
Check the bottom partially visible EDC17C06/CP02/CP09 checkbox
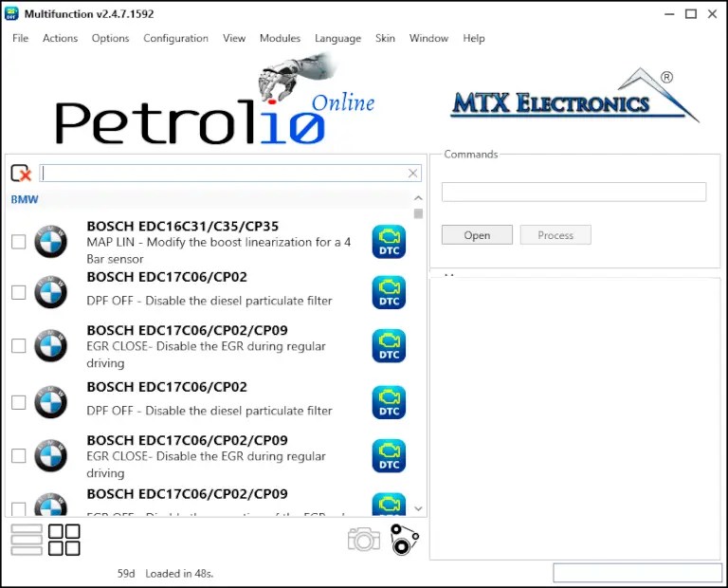pyautogui.click(x=19, y=509)
